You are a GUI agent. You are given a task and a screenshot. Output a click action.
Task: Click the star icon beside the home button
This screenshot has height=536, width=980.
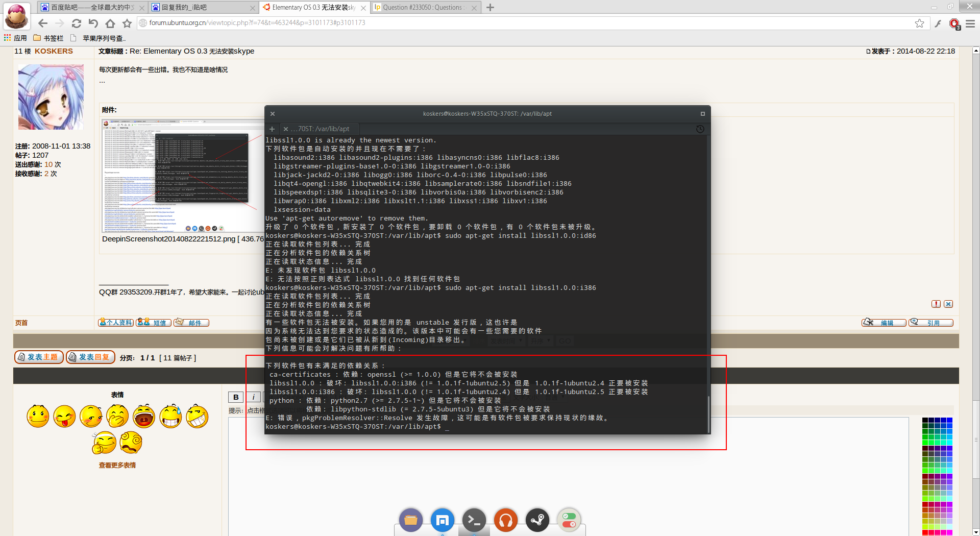[x=127, y=23]
